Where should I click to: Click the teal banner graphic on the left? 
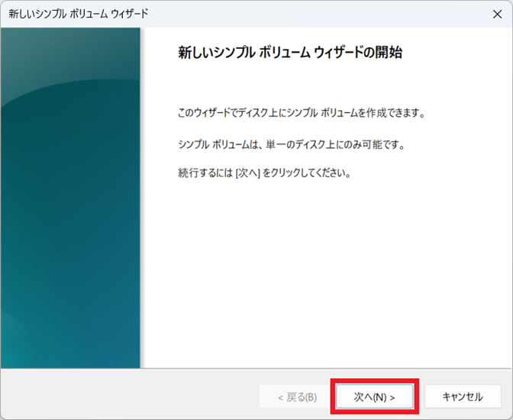point(70,199)
